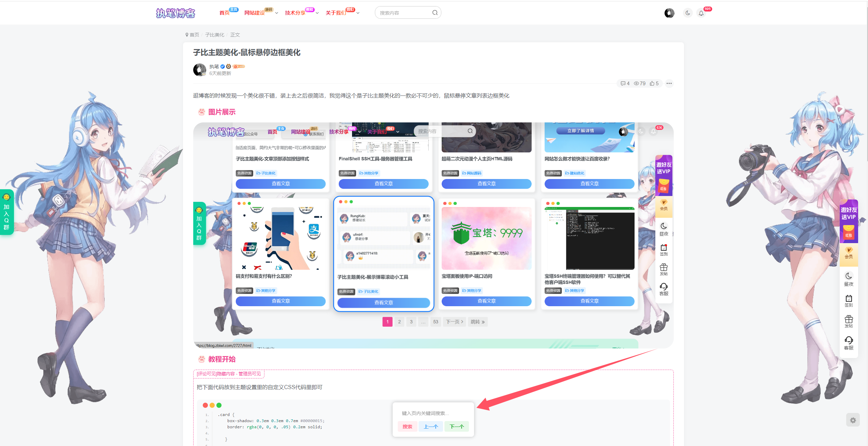The image size is (868, 446).
Task: Open the 网站建设 nav menu
Action: click(x=254, y=13)
